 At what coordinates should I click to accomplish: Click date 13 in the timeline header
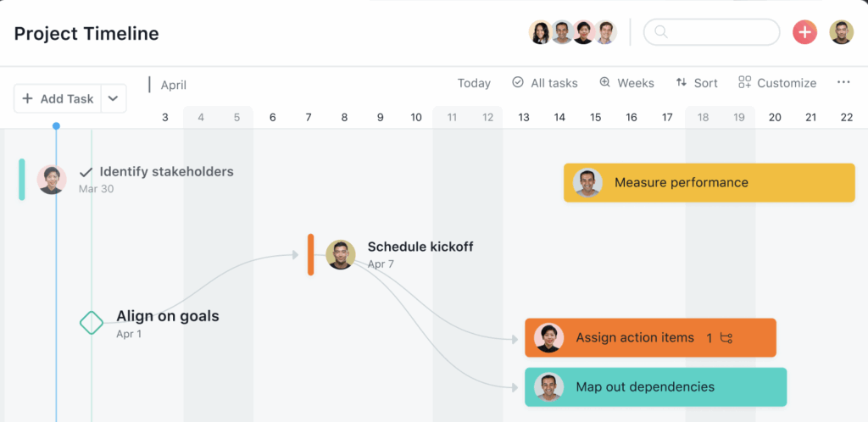pyautogui.click(x=524, y=117)
